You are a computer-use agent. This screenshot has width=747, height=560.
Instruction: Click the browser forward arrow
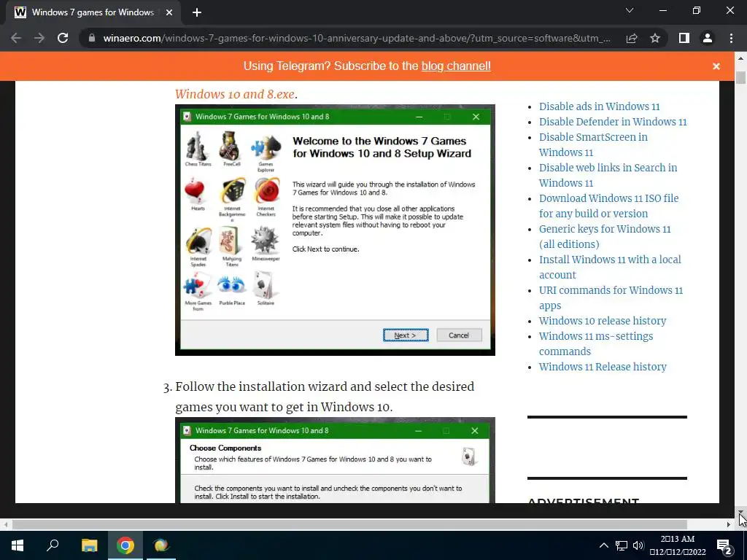(39, 38)
